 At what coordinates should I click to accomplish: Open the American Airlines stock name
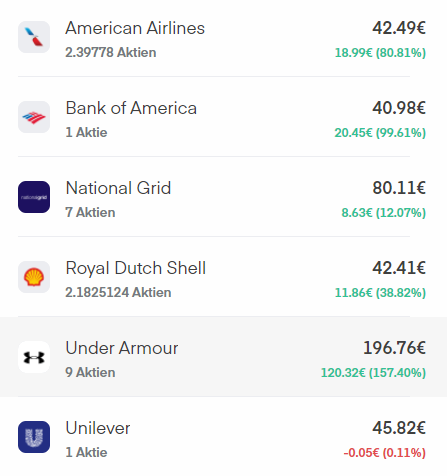click(x=135, y=28)
